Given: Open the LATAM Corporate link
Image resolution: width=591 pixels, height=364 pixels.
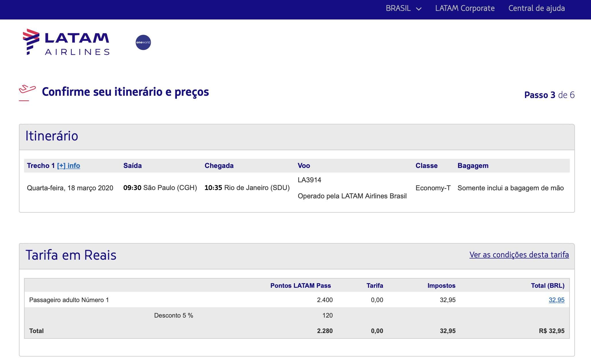Looking at the screenshot, I should [465, 9].
